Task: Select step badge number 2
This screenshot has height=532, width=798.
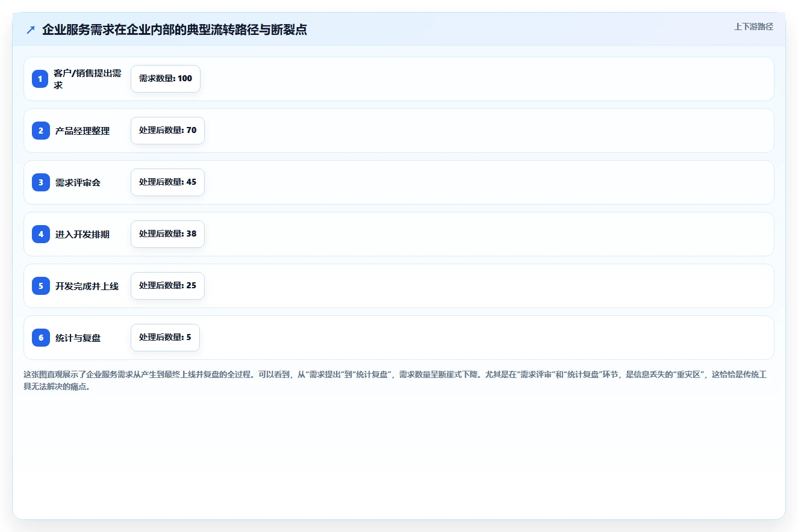Action: [x=40, y=131]
